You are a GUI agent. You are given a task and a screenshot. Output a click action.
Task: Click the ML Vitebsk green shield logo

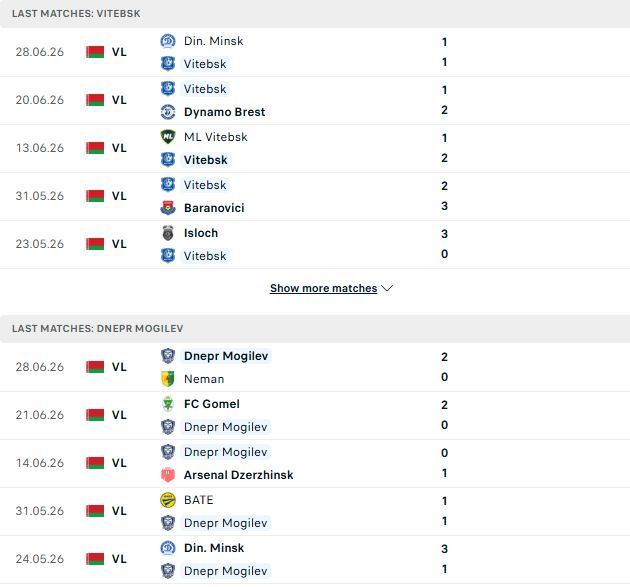[x=168, y=137]
